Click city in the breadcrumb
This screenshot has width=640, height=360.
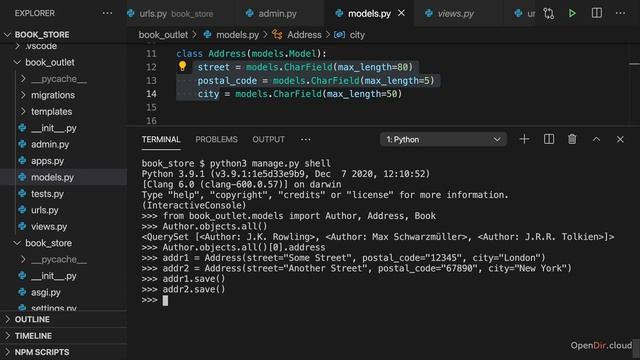(x=357, y=35)
